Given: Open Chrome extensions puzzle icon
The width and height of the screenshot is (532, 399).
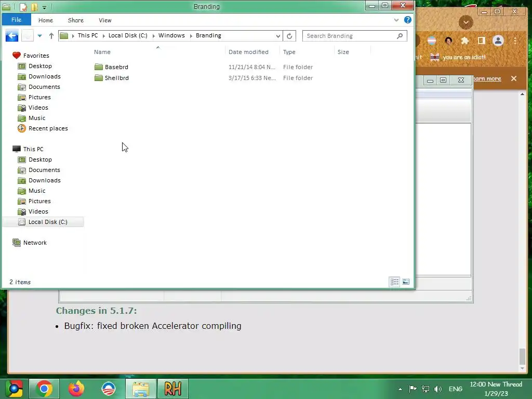Looking at the screenshot, I should [x=465, y=41].
